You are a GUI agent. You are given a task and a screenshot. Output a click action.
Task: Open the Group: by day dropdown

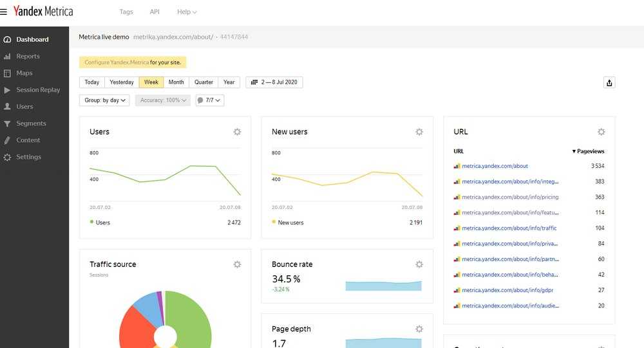(104, 100)
